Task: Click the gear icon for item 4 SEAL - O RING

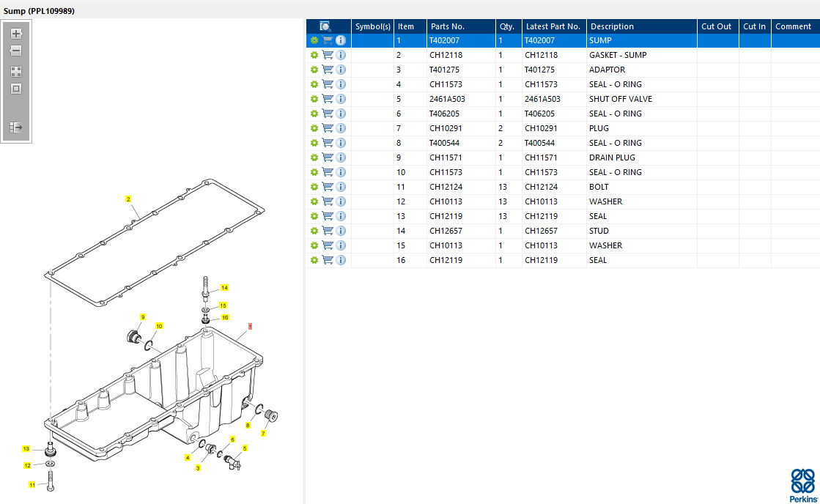Action: coord(314,84)
